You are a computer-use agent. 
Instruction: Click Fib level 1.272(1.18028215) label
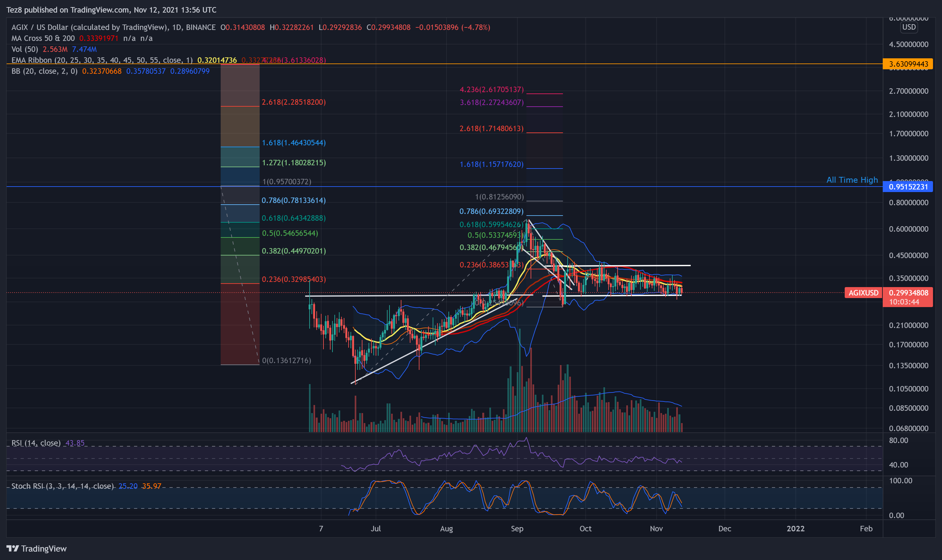click(293, 163)
